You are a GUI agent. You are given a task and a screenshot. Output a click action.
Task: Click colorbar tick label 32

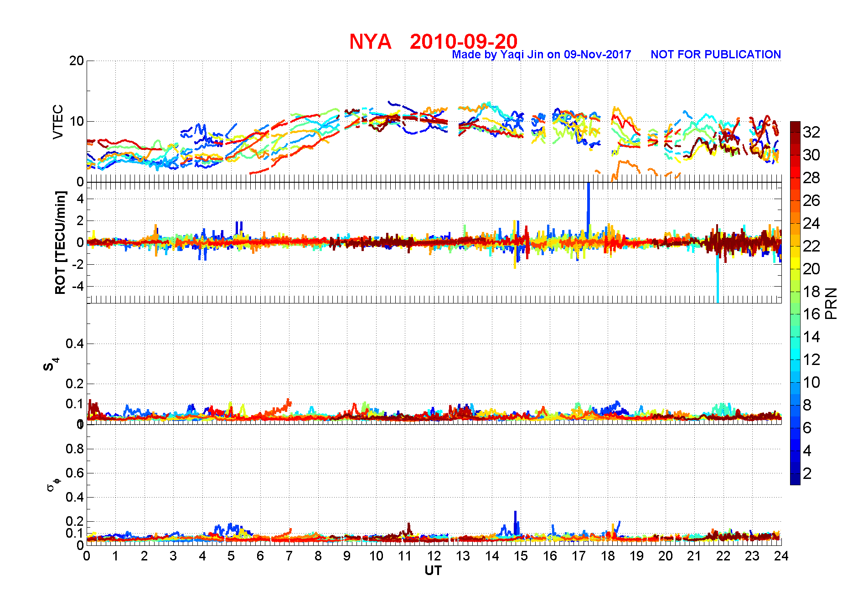[x=811, y=132]
